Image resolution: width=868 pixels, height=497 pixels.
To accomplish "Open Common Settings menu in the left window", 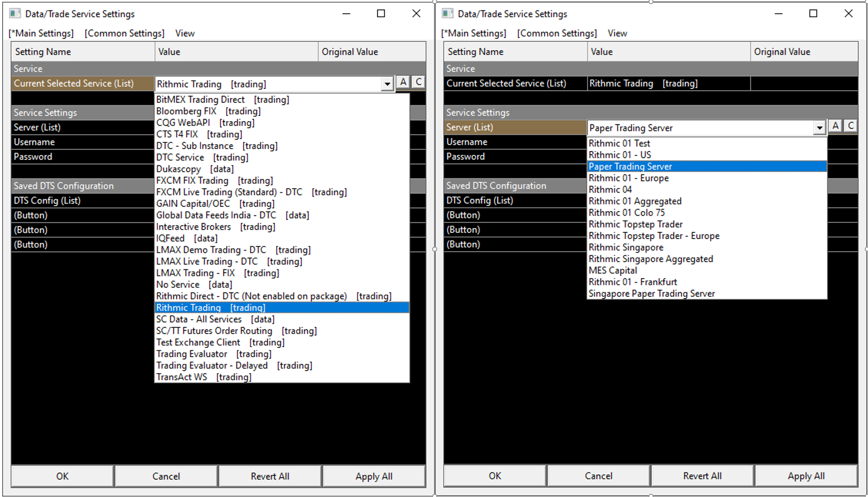I will (124, 33).
